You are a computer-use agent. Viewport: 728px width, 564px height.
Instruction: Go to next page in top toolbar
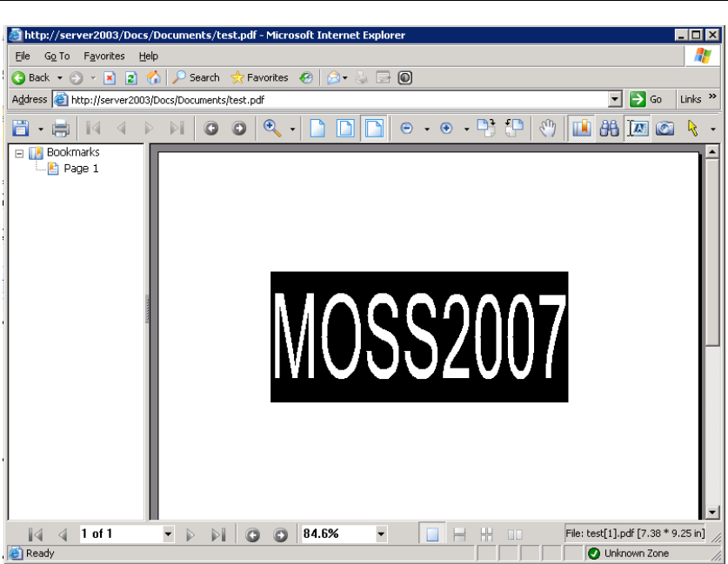[149, 128]
